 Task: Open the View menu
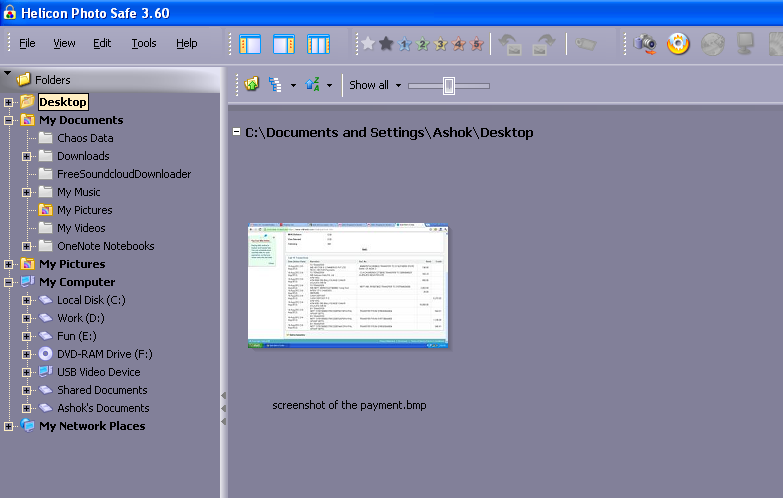point(64,44)
